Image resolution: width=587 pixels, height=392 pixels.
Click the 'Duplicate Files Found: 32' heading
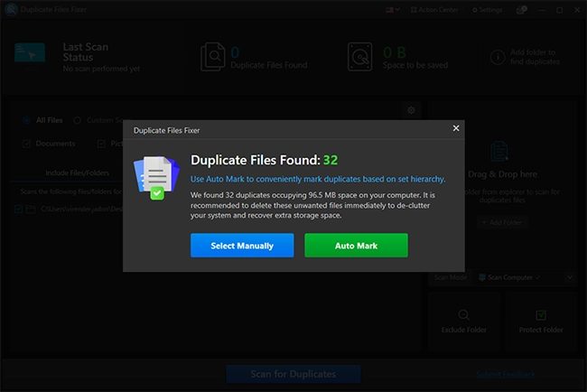tap(264, 160)
